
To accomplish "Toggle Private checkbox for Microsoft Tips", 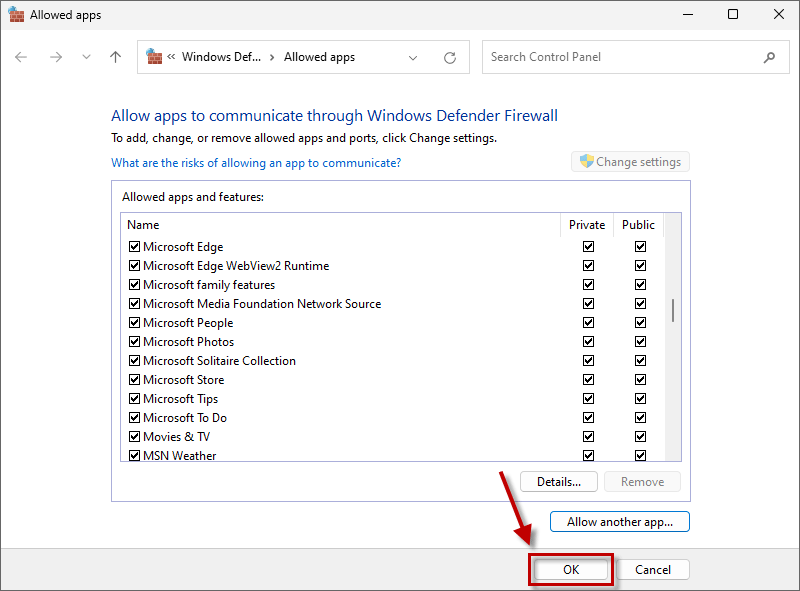I will tap(588, 398).
